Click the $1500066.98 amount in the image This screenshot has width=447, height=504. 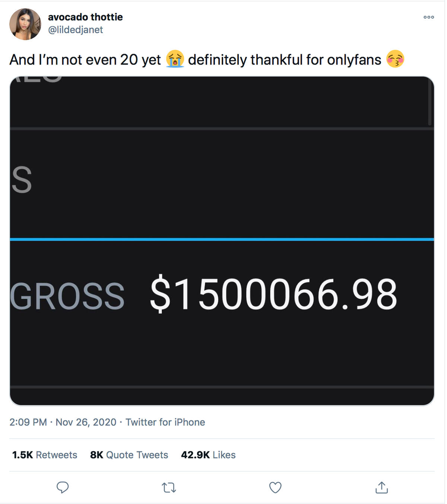pyautogui.click(x=273, y=295)
